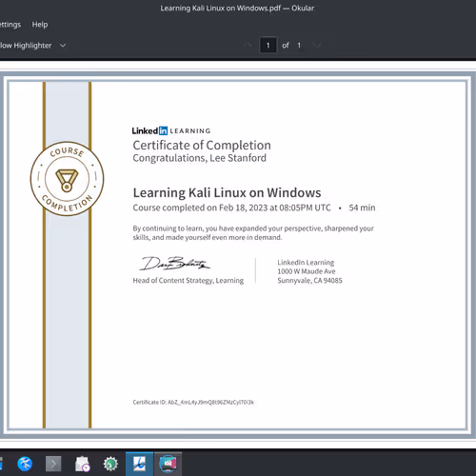Go to previous page using up chevron
This screenshot has width=476, height=476.
click(248, 45)
